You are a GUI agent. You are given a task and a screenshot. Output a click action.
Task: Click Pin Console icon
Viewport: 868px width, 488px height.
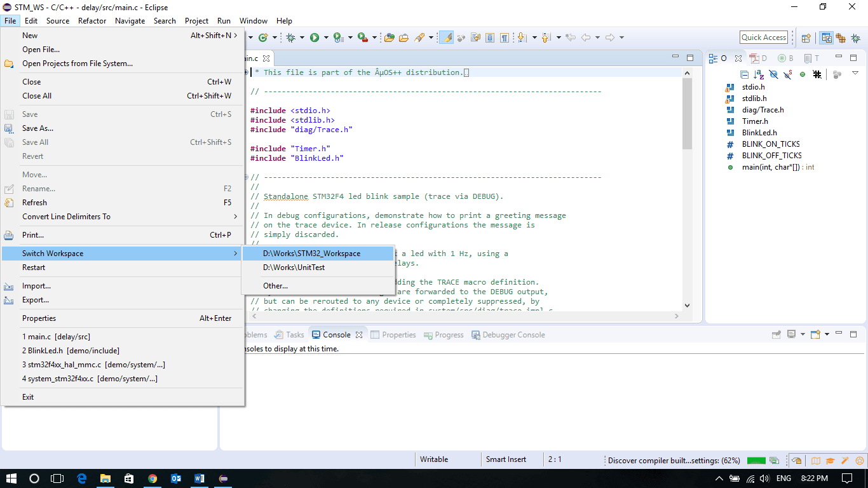776,334
